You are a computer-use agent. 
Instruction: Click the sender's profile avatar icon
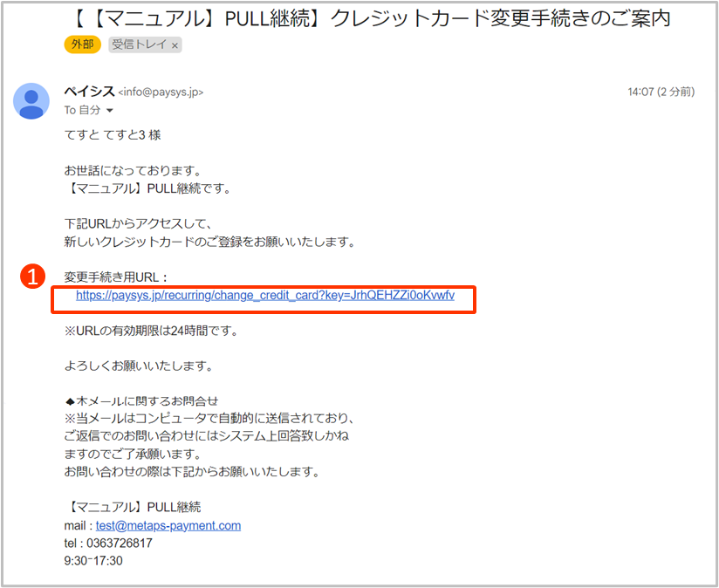[x=31, y=101]
